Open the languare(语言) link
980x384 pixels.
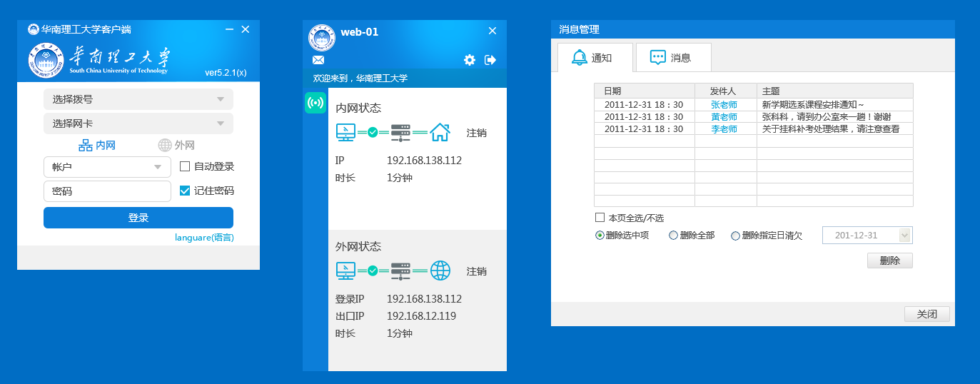pos(204,238)
